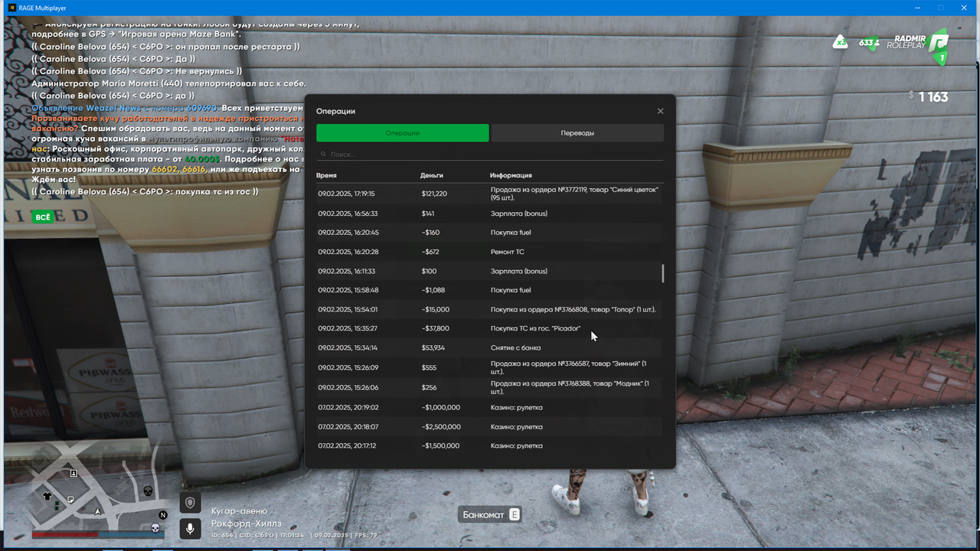Select the Ремонт ТС -$672 row
The width and height of the screenshot is (980, 551).
[490, 252]
